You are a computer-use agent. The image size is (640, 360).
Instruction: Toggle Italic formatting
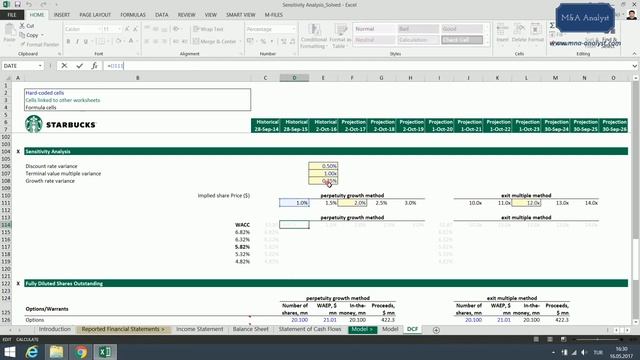pyautogui.click(x=77, y=41)
